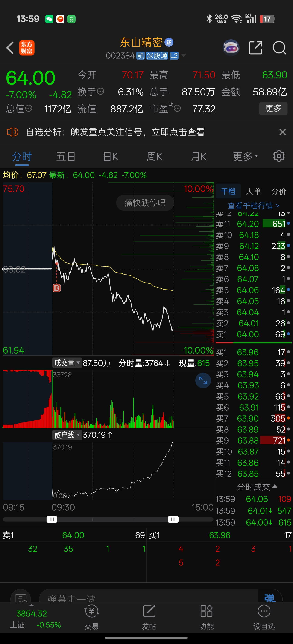Viewport: 293px width, 644px height.
Task: Tap the L2 level badge
Action: [174, 55]
